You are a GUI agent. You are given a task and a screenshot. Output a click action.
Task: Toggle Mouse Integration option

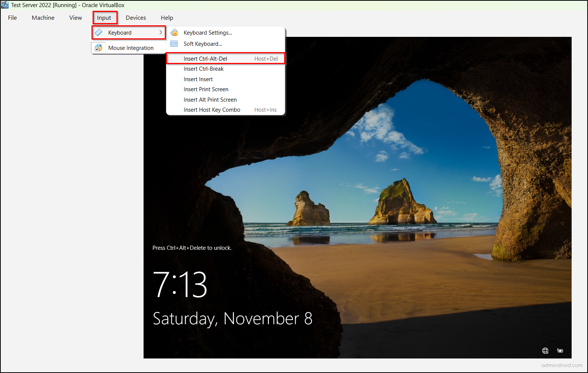click(x=129, y=48)
